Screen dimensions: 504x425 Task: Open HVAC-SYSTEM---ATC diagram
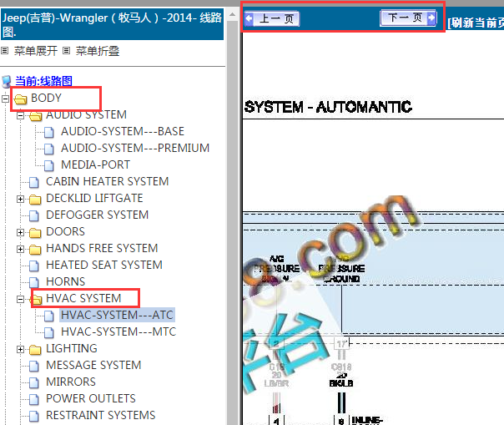click(118, 316)
